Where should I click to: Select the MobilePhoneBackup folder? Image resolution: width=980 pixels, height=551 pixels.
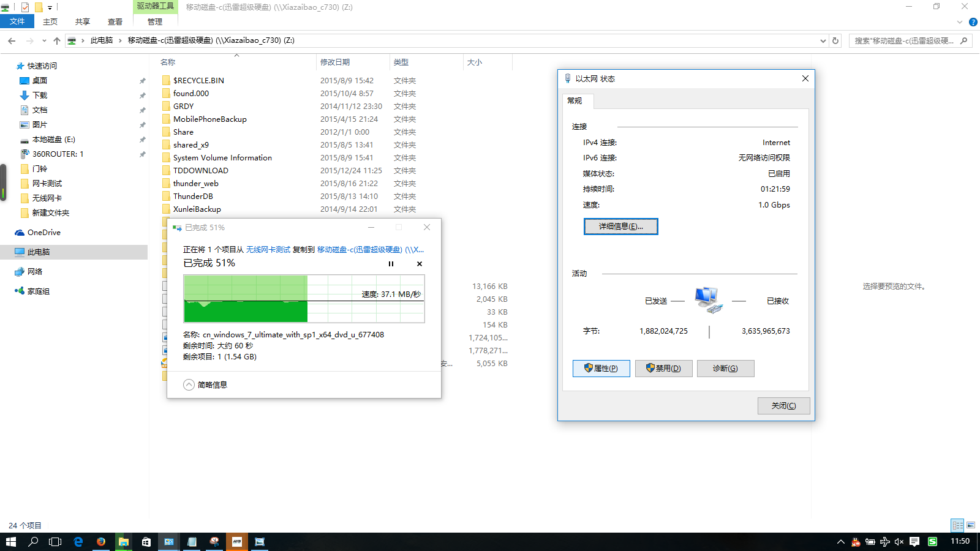(x=209, y=119)
